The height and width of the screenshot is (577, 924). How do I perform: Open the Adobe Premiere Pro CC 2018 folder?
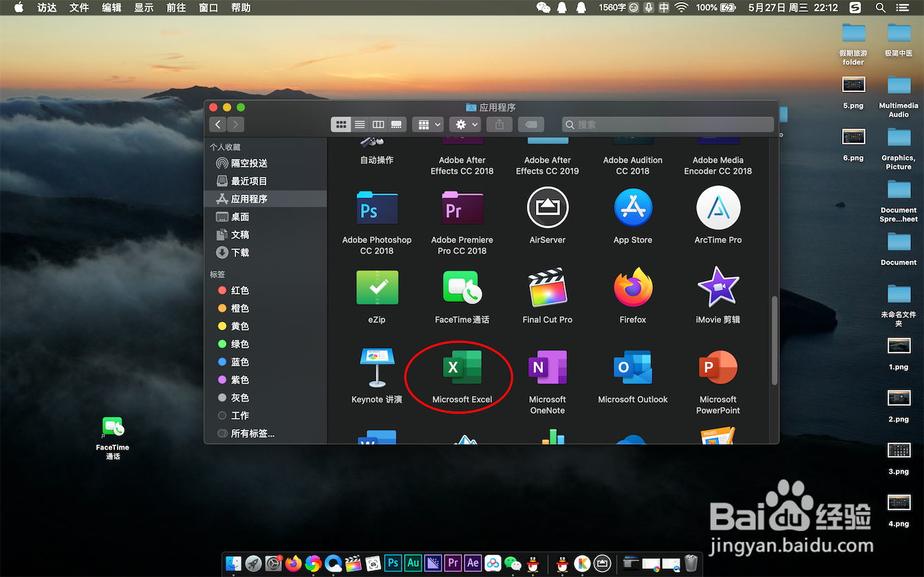(462, 208)
